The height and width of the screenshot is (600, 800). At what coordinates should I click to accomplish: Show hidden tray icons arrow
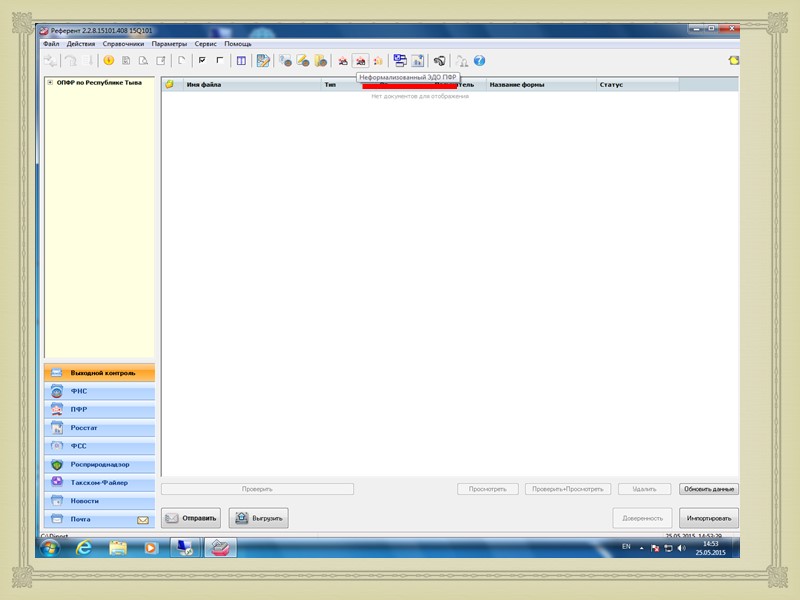(641, 548)
